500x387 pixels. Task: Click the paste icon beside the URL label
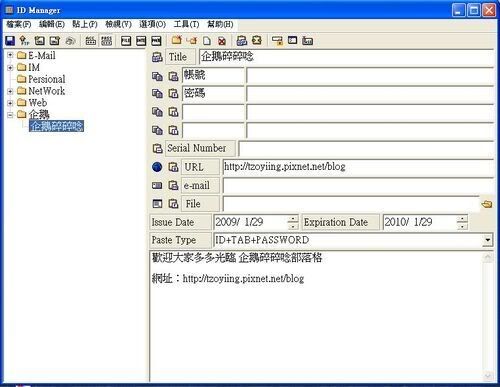point(173,167)
